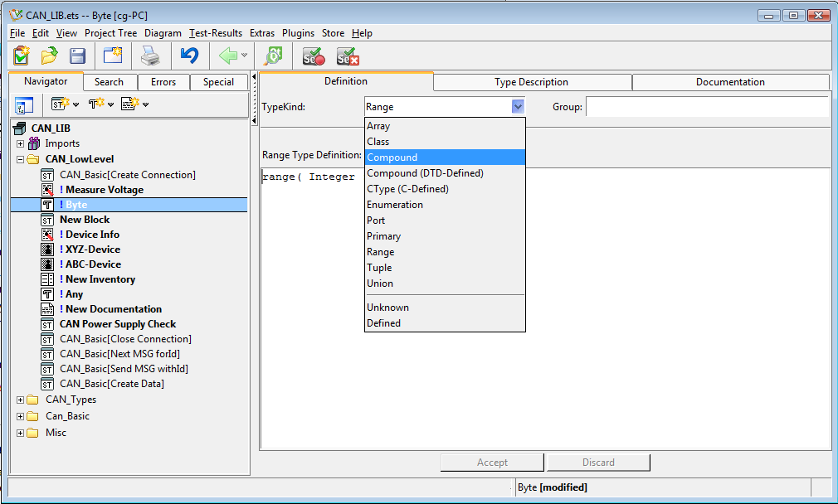838x504 pixels.
Task: Click the Open project folder icon
Action: [49, 56]
